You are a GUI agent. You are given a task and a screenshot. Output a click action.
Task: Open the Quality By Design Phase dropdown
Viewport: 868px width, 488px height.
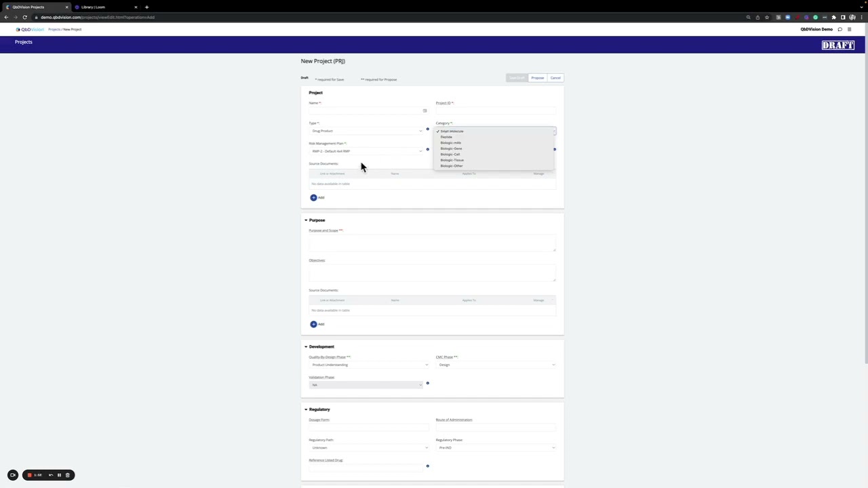pyautogui.click(x=369, y=365)
